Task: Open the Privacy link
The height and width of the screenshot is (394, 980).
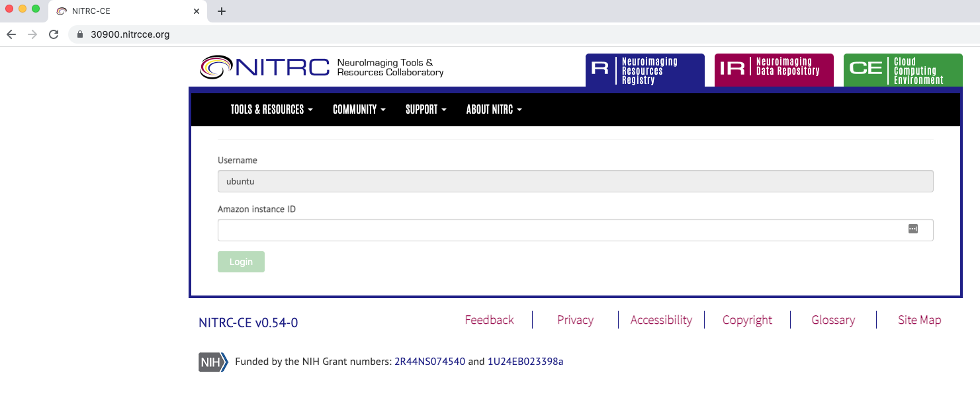Action: [x=575, y=320]
